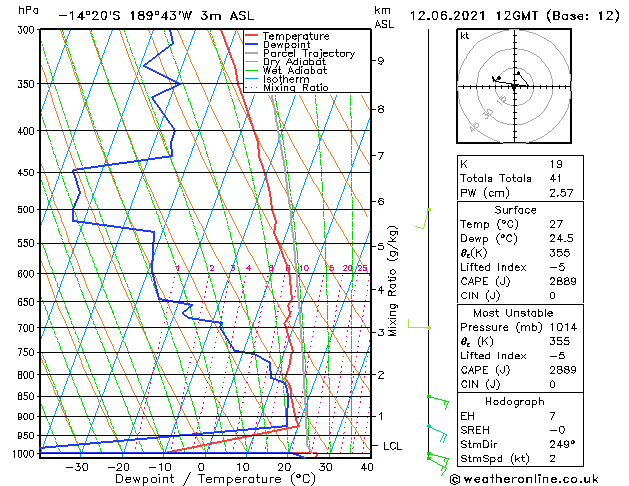Click the wind barb at 500 hPa
Screen dimensions: 629x486
coord(423,219)
